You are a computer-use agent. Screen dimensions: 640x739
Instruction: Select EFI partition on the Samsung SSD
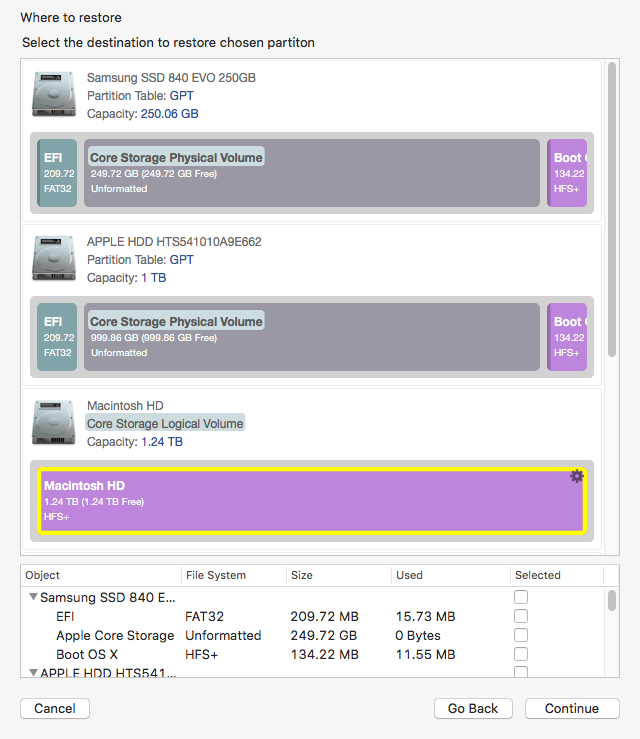(x=57, y=173)
